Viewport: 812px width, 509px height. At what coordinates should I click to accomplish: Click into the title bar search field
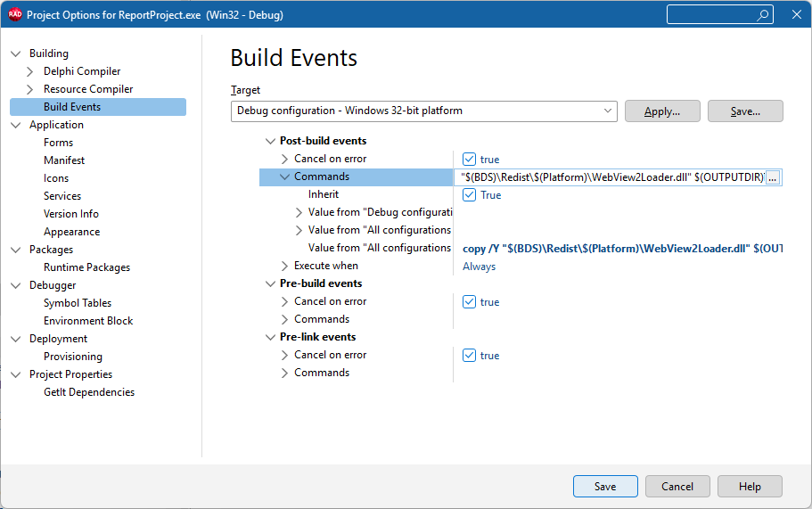(x=720, y=14)
